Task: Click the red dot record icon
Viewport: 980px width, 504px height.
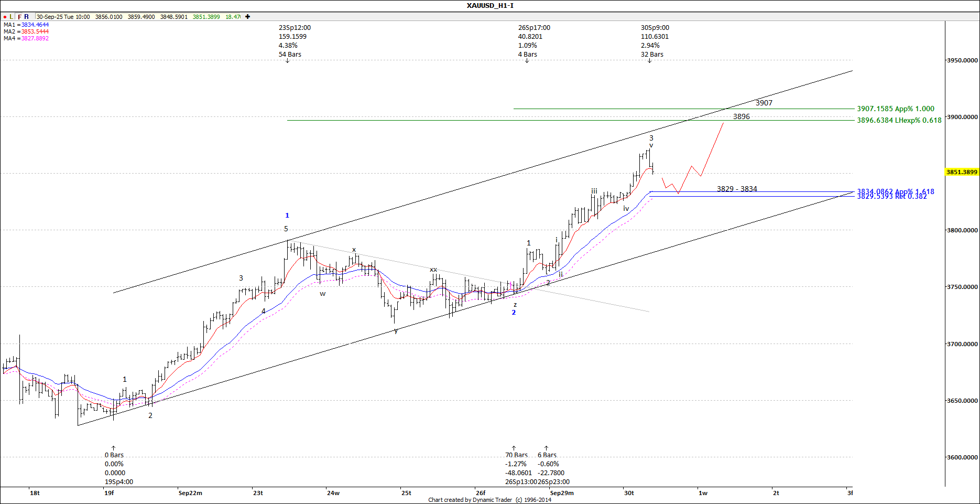Action: pos(5,17)
